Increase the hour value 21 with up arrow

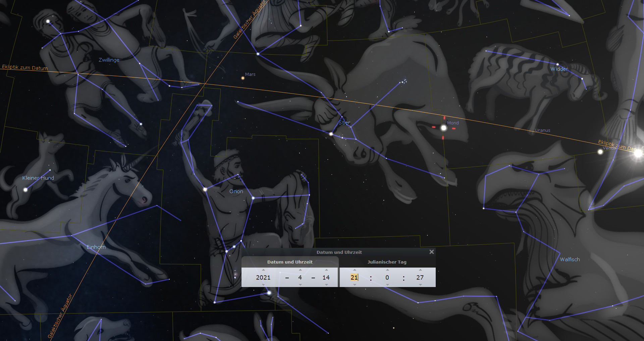[355, 270]
